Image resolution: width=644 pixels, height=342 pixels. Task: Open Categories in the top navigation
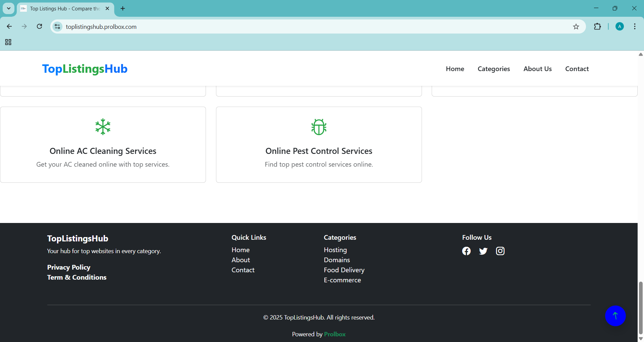click(x=494, y=69)
